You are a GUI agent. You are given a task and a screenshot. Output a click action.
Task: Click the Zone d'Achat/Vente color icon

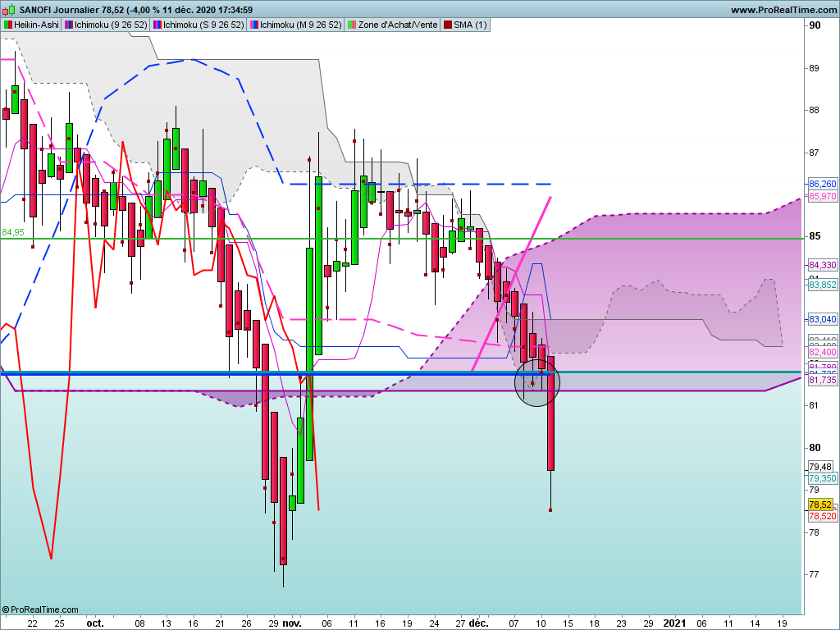tap(351, 25)
